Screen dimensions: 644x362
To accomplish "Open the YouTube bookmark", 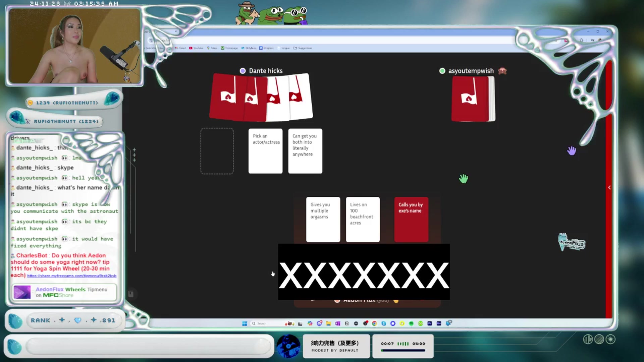I will pyautogui.click(x=196, y=48).
